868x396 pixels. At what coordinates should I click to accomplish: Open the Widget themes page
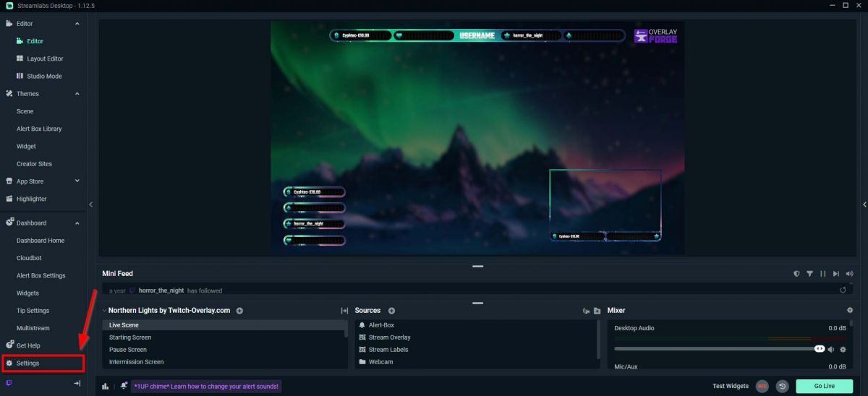pyautogui.click(x=26, y=146)
